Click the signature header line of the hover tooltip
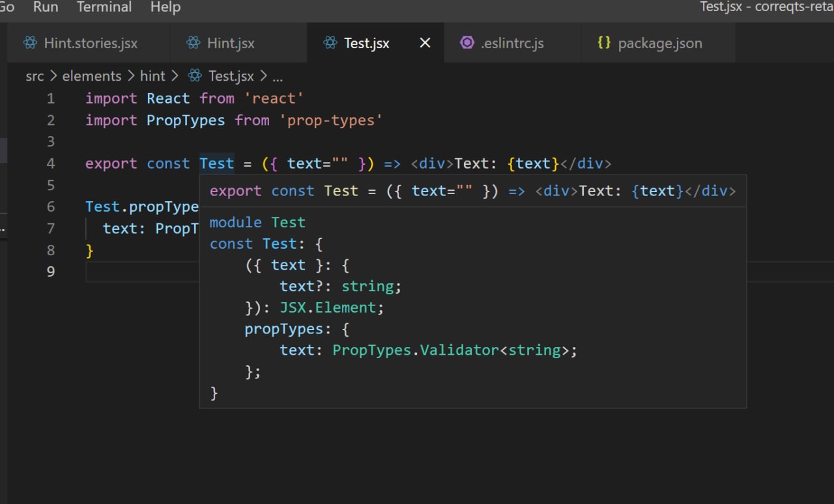This screenshot has width=834, height=504. click(x=472, y=191)
